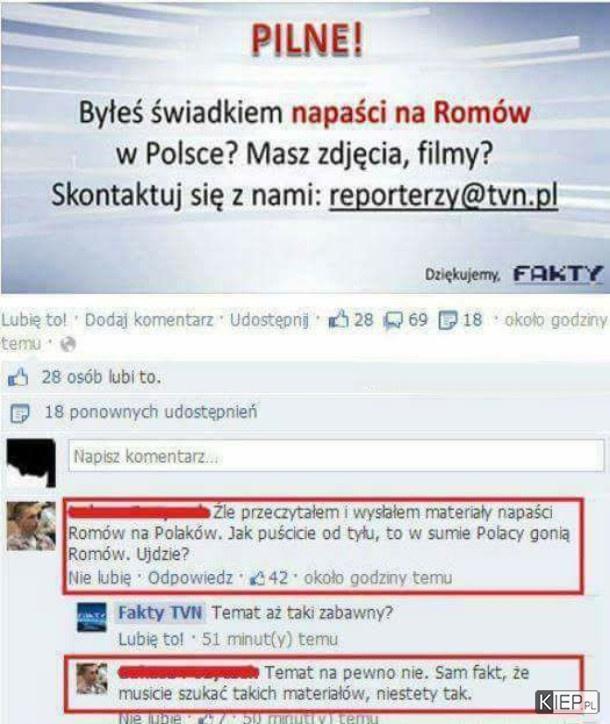Viewport: 610px width, 724px height.
Task: Click 'Udostępnij' to share the post
Action: pos(269,320)
